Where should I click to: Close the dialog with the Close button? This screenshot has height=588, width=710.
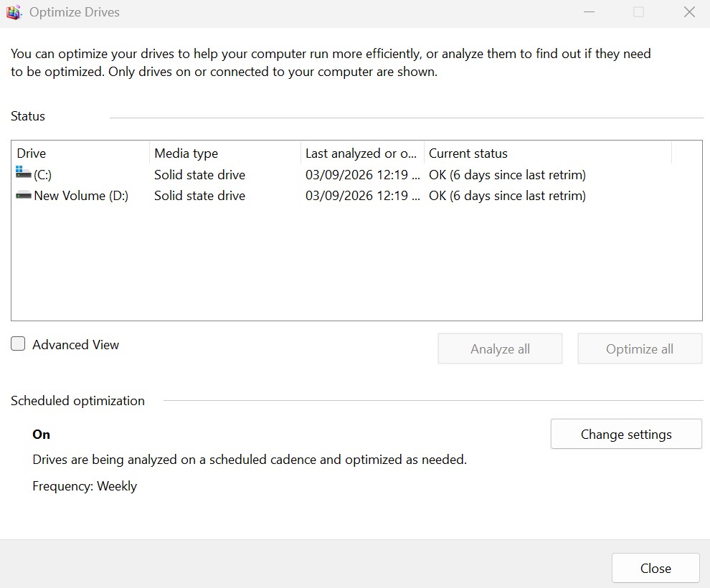pos(655,568)
